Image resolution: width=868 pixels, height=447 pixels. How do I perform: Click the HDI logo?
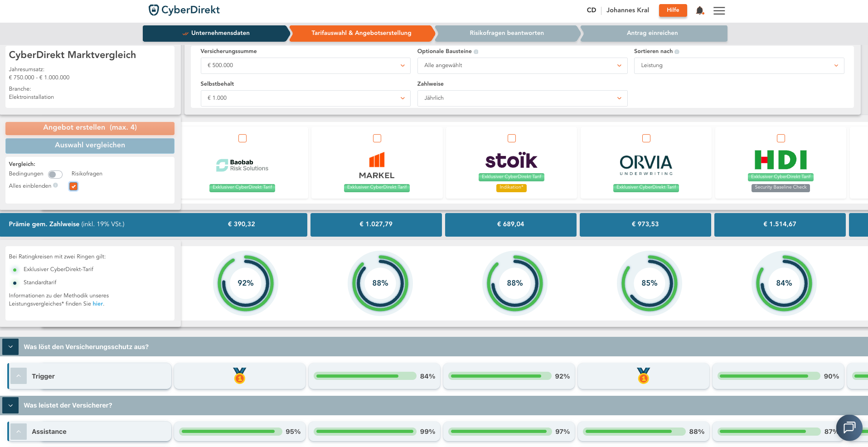(x=781, y=160)
